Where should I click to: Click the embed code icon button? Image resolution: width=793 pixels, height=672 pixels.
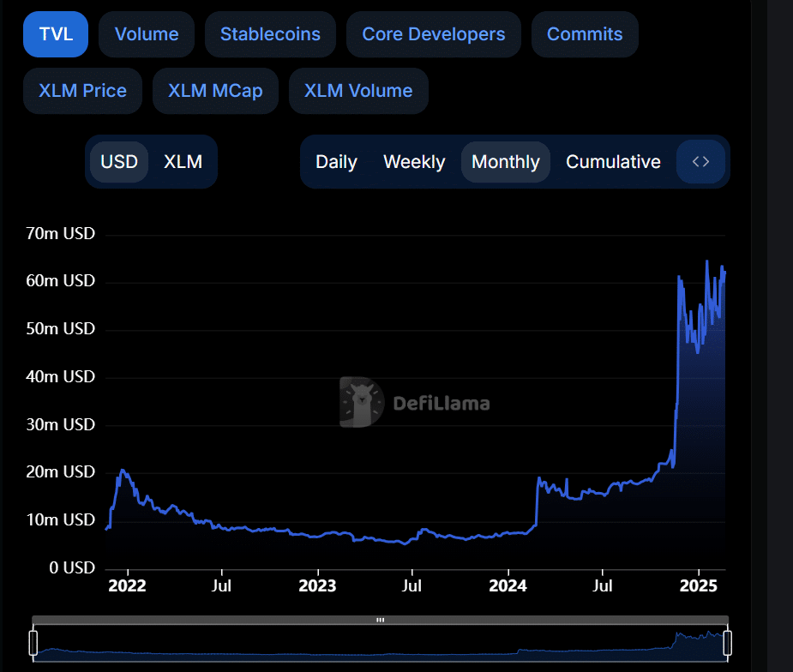[700, 162]
